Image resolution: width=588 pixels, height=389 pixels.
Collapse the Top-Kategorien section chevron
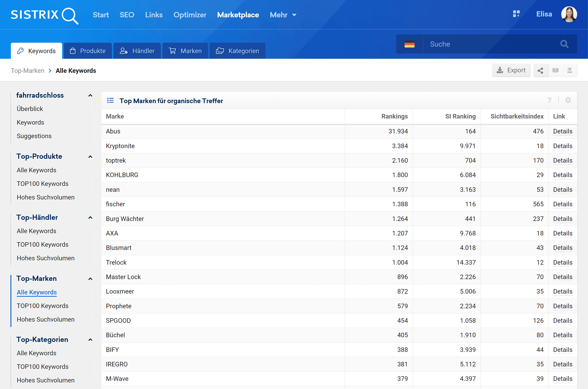[90, 340]
